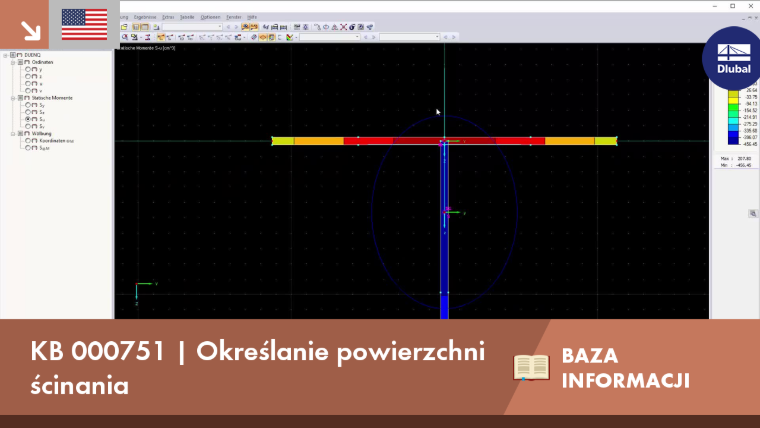760x428 pixels.
Task: Click the Baza Informacji label with book
Action: pyautogui.click(x=601, y=367)
